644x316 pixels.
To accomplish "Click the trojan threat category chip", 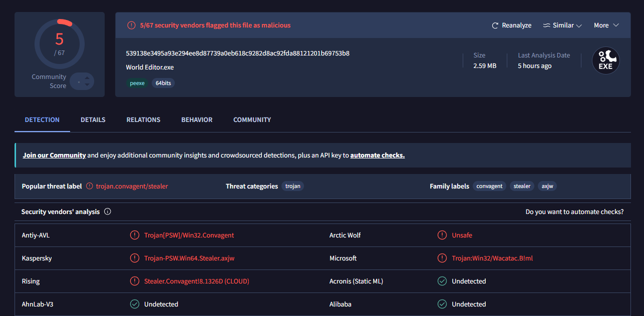I will [293, 186].
